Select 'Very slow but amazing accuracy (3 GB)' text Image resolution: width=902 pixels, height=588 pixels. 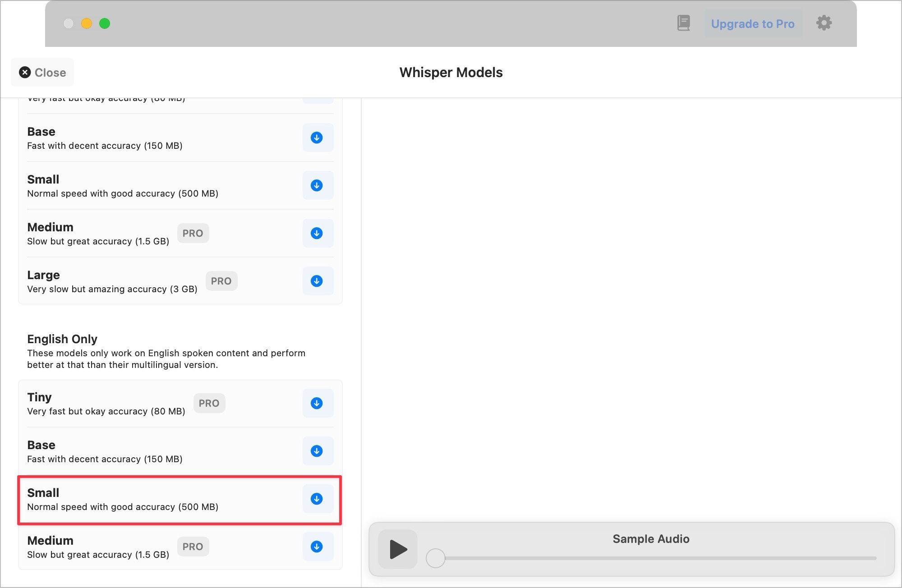coord(112,289)
